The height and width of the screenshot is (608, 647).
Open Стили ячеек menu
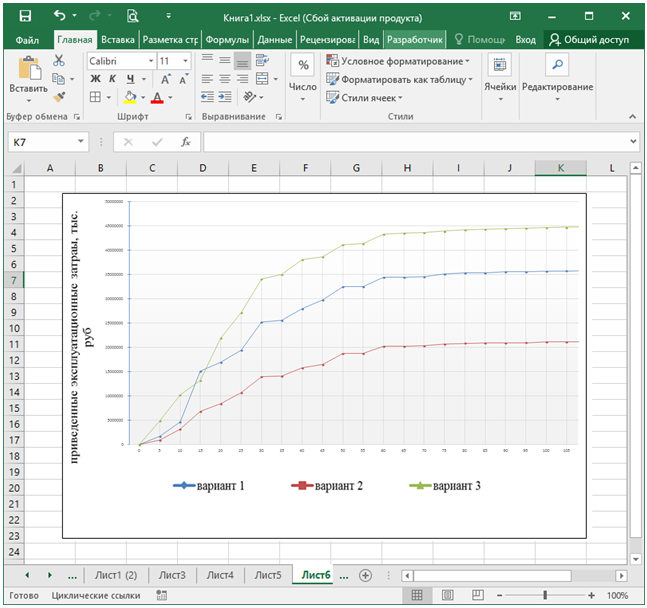point(364,98)
